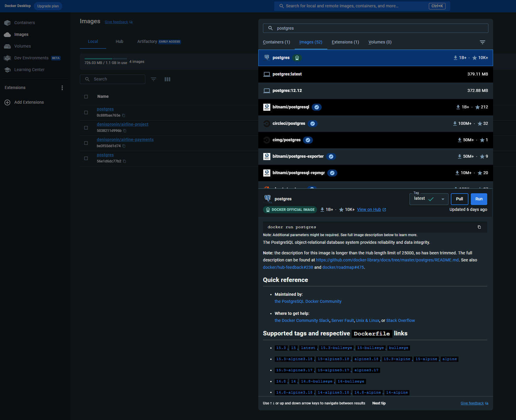Click the verified badge next to circleci/postgres
Screen dimensions: 516x420
(313, 124)
